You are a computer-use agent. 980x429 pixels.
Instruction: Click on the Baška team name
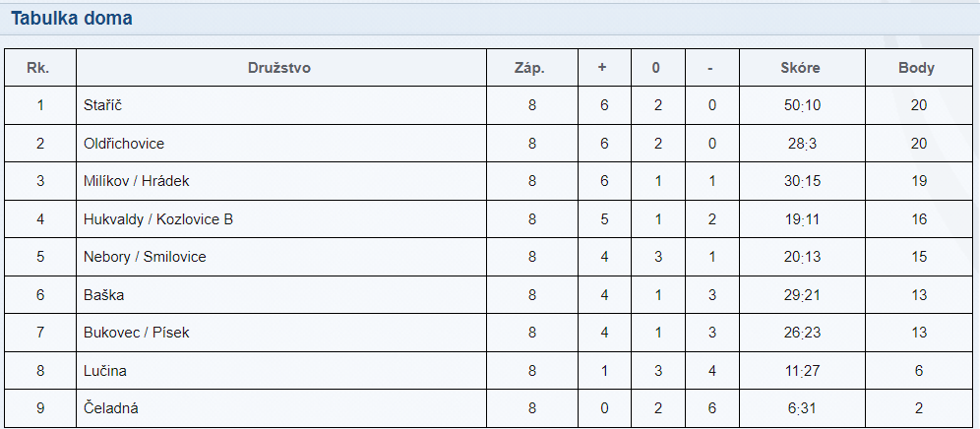point(103,294)
